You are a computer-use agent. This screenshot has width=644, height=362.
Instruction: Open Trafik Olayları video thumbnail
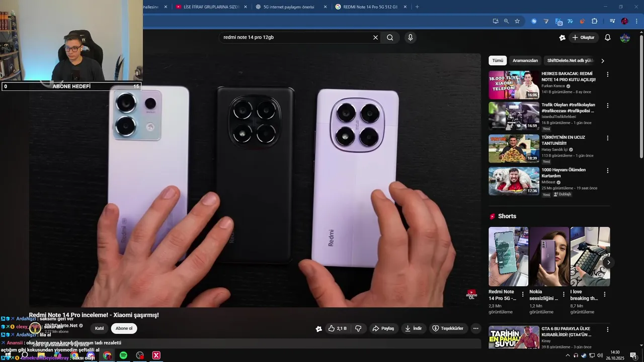coord(514,116)
